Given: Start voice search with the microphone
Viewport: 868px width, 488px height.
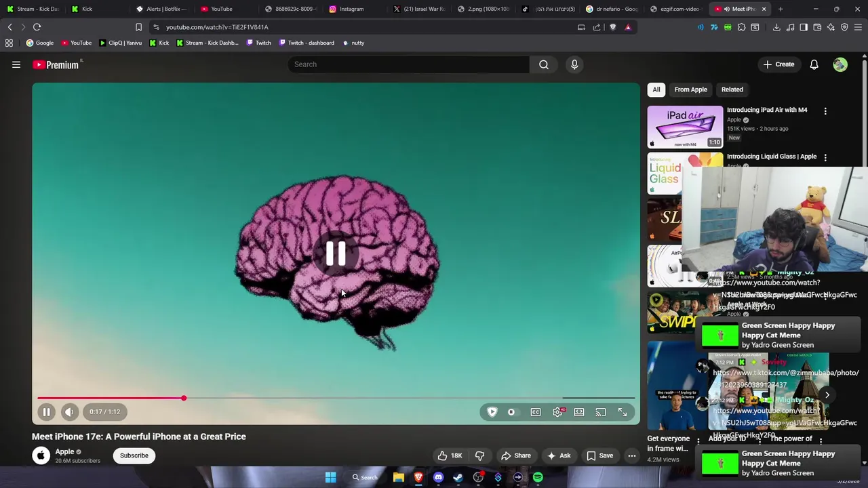Looking at the screenshot, I should [x=574, y=64].
